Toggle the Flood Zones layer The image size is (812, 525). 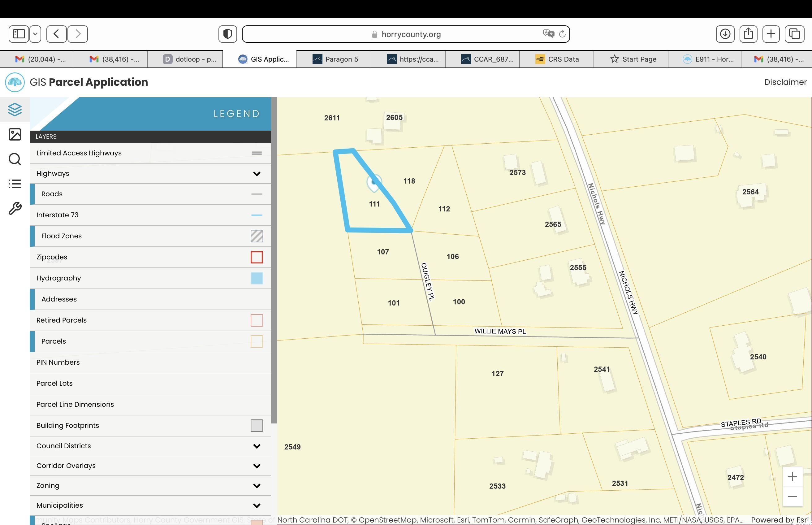pyautogui.click(x=61, y=236)
